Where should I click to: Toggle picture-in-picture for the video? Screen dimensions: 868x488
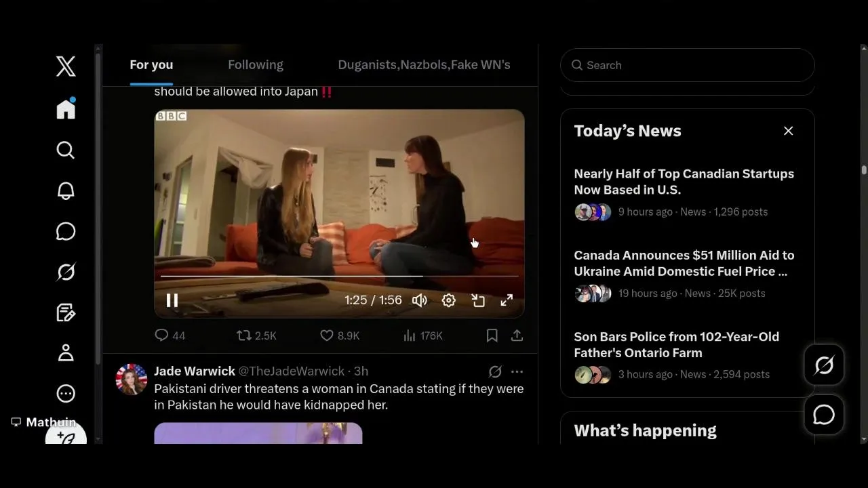(x=478, y=300)
